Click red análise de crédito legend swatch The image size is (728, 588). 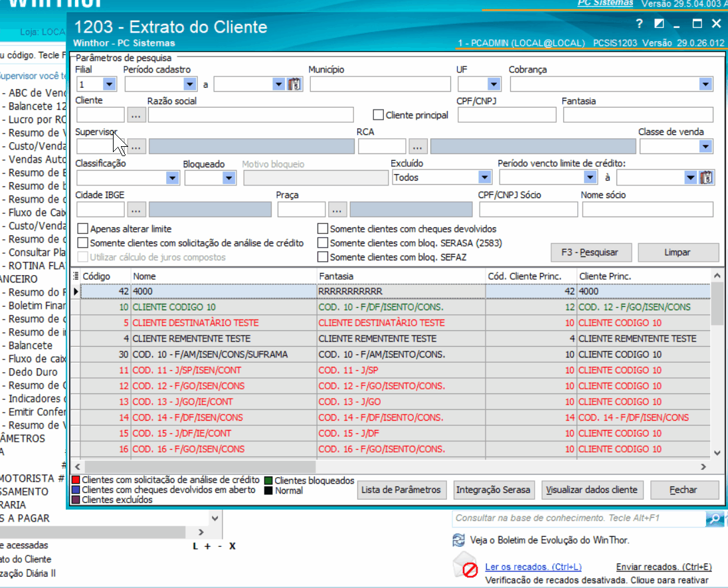click(x=76, y=480)
